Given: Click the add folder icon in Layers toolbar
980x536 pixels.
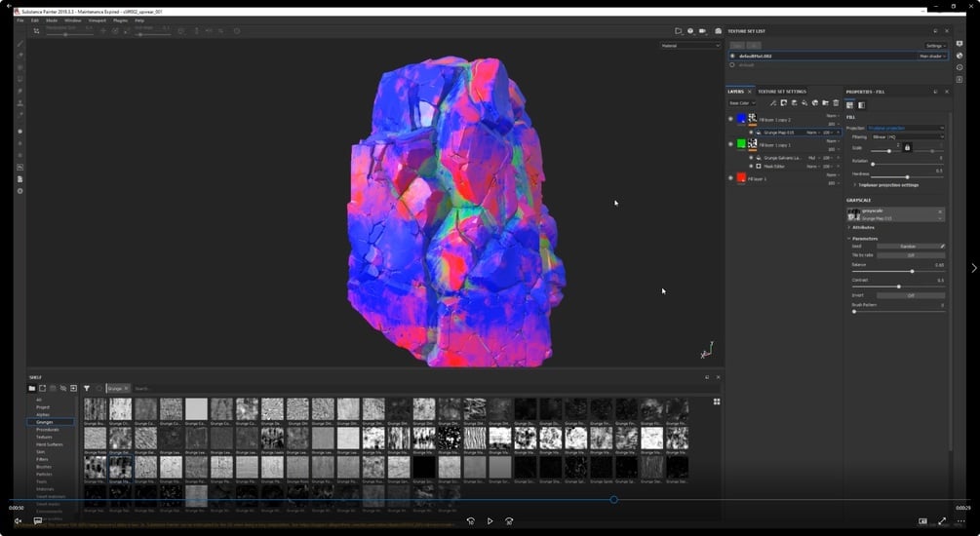Looking at the screenshot, I should point(825,103).
